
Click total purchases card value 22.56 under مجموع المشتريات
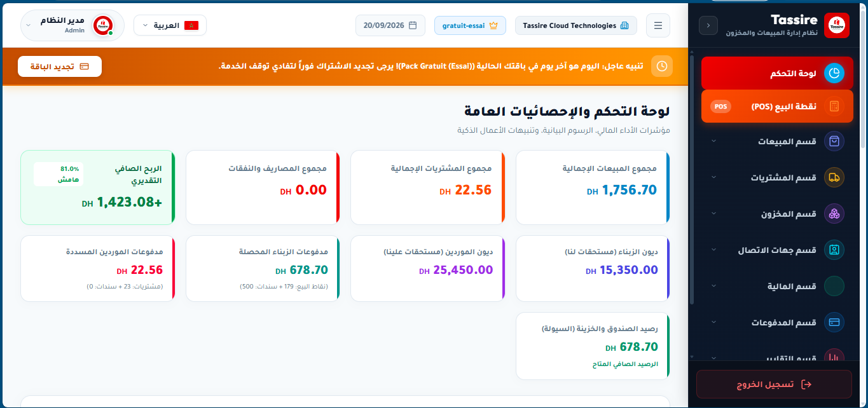(x=472, y=190)
